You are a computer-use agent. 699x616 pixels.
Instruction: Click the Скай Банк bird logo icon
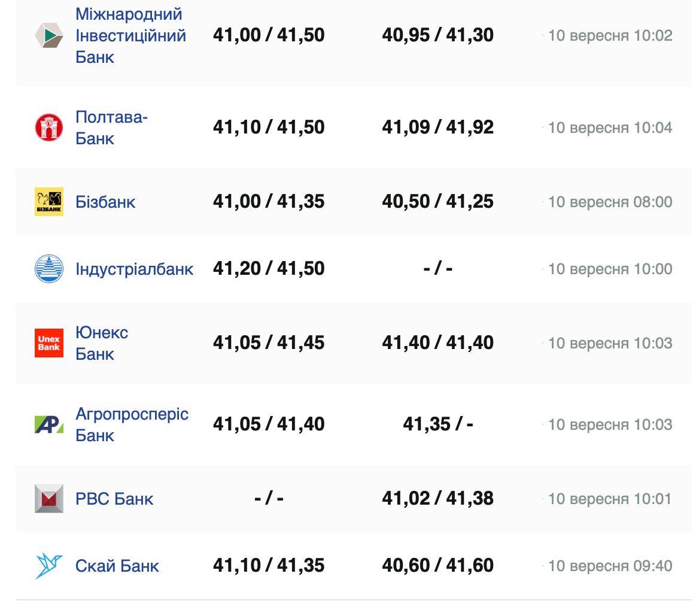[48, 566]
